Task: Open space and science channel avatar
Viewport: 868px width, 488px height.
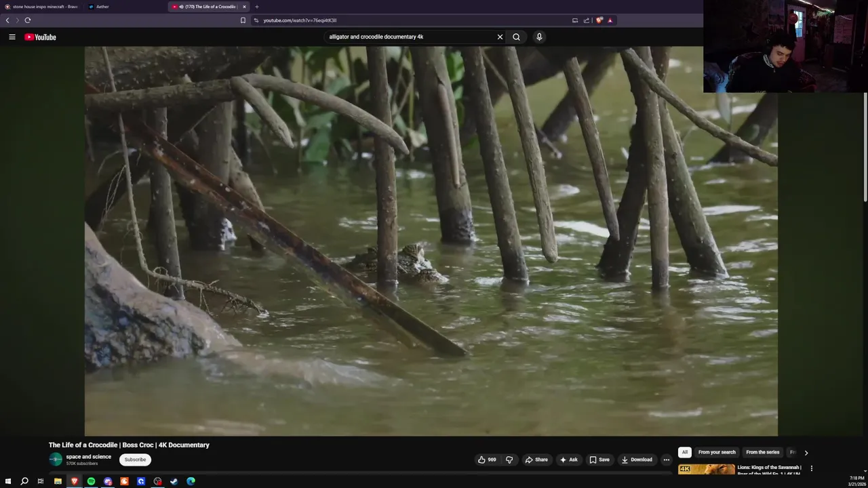Action: (56, 460)
